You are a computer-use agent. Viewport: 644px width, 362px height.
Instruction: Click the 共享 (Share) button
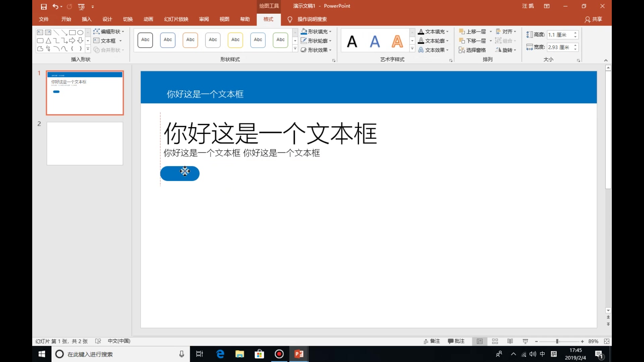(x=593, y=19)
